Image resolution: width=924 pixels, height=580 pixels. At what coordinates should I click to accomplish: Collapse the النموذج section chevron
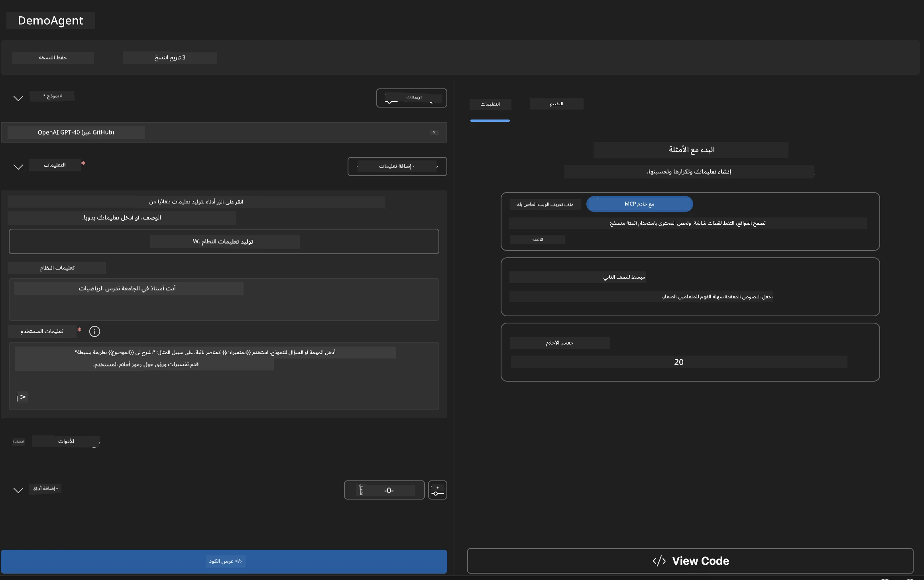[18, 98]
